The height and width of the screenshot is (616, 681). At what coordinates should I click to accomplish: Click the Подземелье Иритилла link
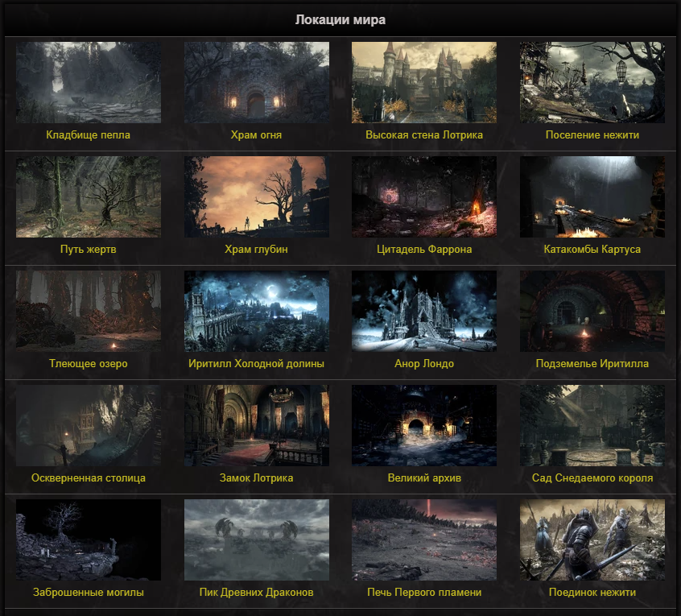pyautogui.click(x=592, y=364)
